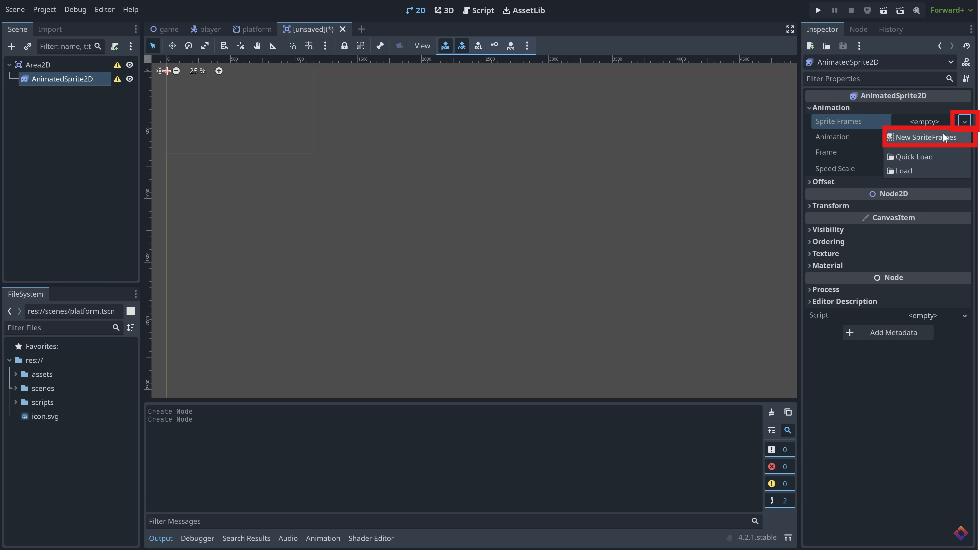This screenshot has width=980, height=550.
Task: Hide the AnimatedSprite2D node
Action: pyautogui.click(x=130, y=79)
